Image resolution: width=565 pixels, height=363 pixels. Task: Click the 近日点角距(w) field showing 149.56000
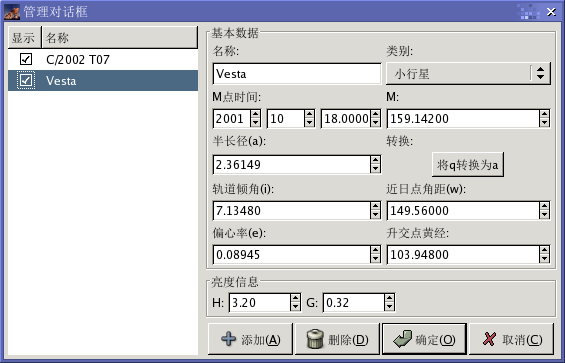pos(463,211)
